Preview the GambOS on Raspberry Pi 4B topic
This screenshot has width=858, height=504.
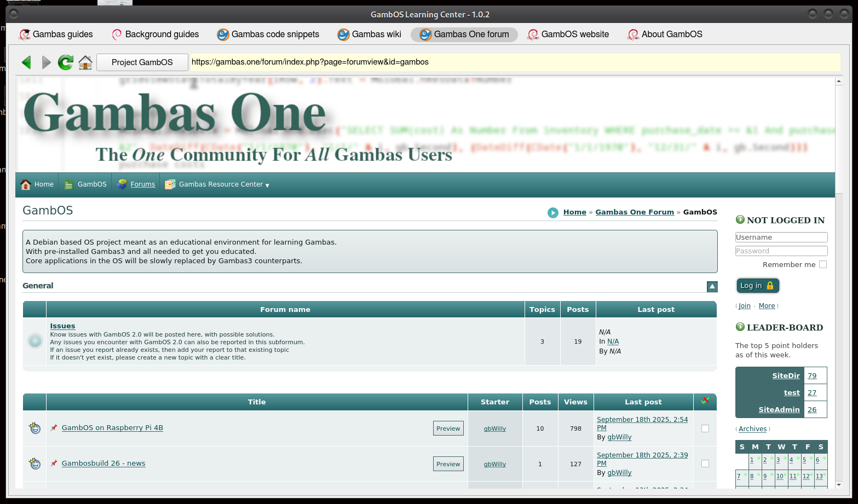[448, 428]
